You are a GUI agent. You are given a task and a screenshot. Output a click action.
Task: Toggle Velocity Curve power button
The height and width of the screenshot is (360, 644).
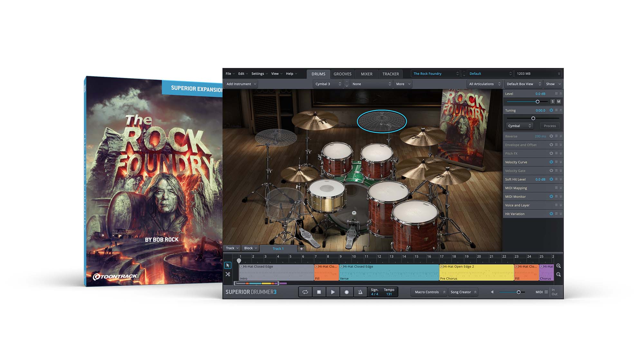551,162
